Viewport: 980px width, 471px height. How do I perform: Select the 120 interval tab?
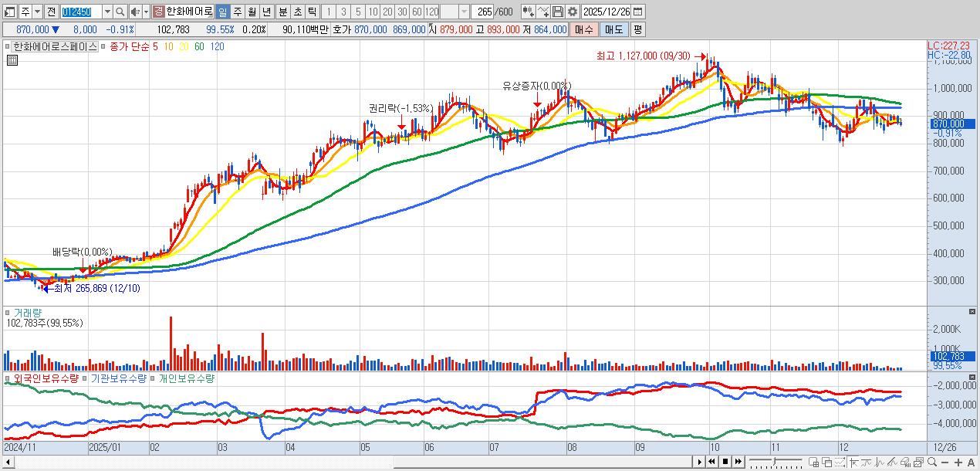coord(431,12)
